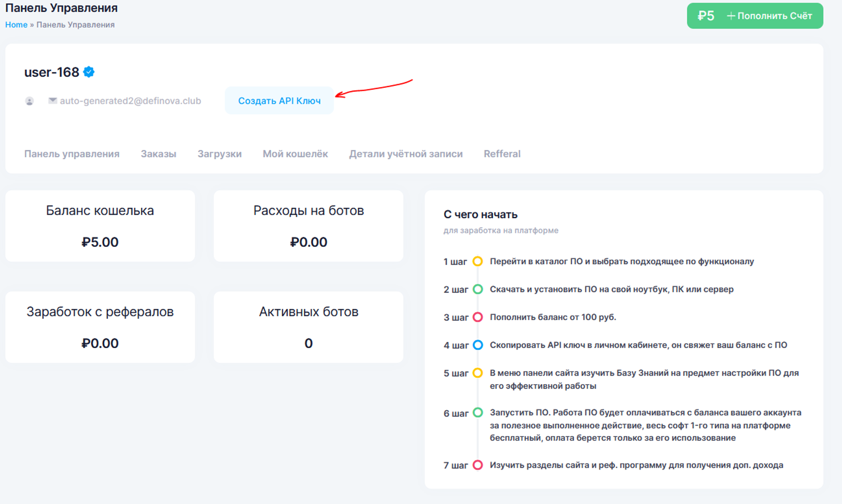This screenshot has height=504, width=842.
Task: Click the green circle marker for step 2
Action: [477, 289]
